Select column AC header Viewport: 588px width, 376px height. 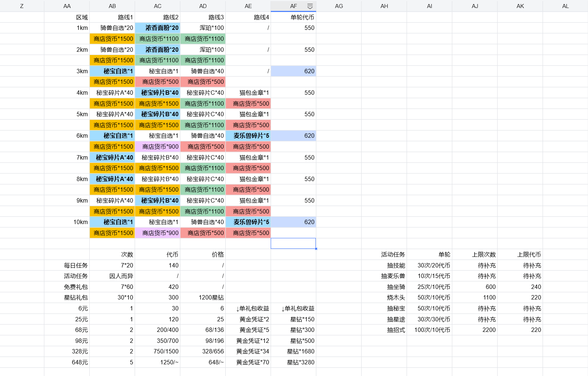pyautogui.click(x=158, y=6)
